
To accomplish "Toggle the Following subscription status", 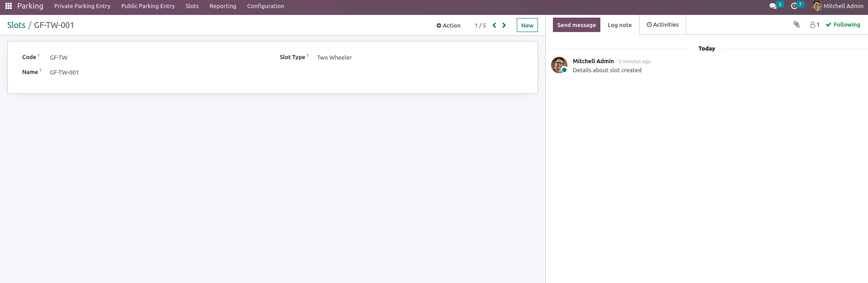I will (843, 25).
